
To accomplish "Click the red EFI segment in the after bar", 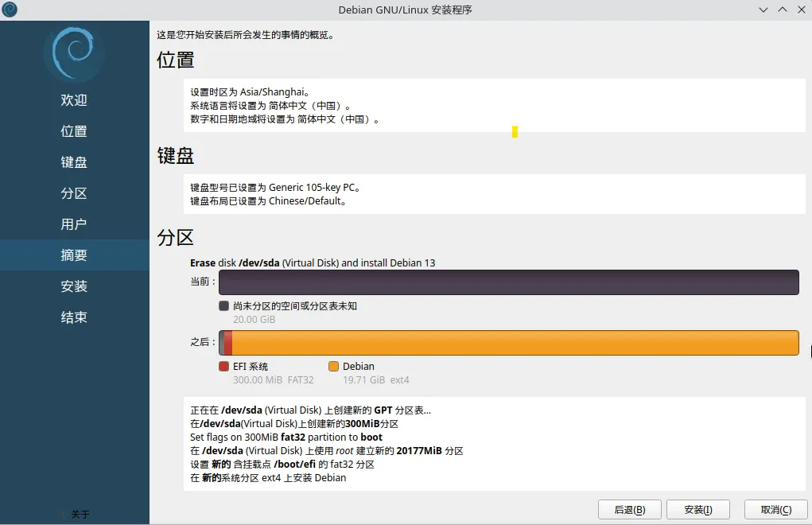I will (x=228, y=343).
